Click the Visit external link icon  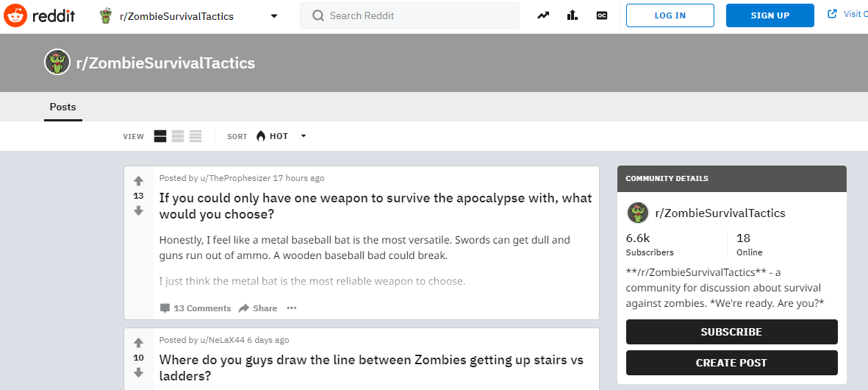[x=832, y=14]
